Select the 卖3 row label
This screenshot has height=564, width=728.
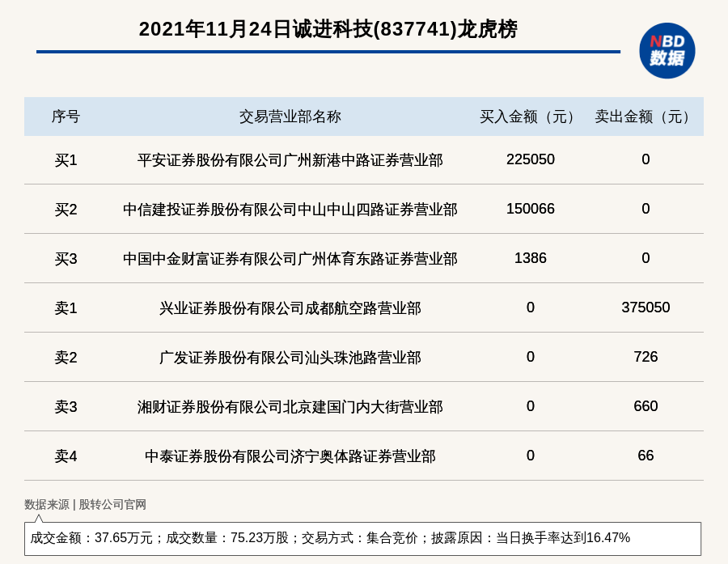66,406
